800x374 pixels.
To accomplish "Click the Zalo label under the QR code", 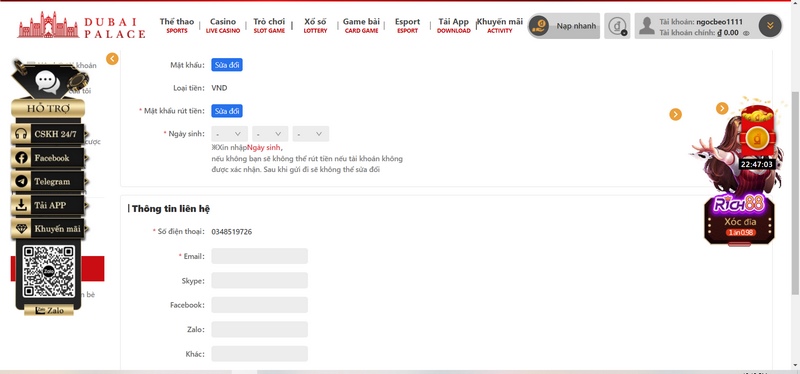I will [x=49, y=310].
